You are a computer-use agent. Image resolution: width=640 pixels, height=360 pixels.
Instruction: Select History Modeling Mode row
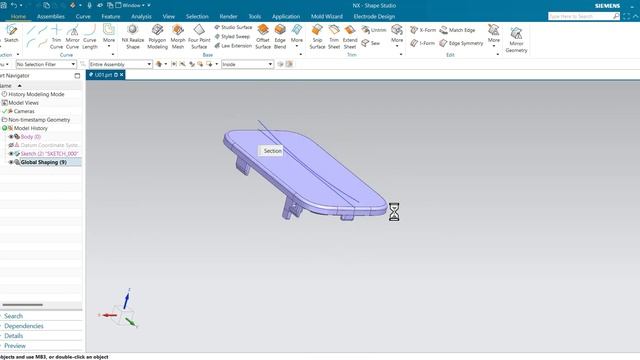click(36, 94)
